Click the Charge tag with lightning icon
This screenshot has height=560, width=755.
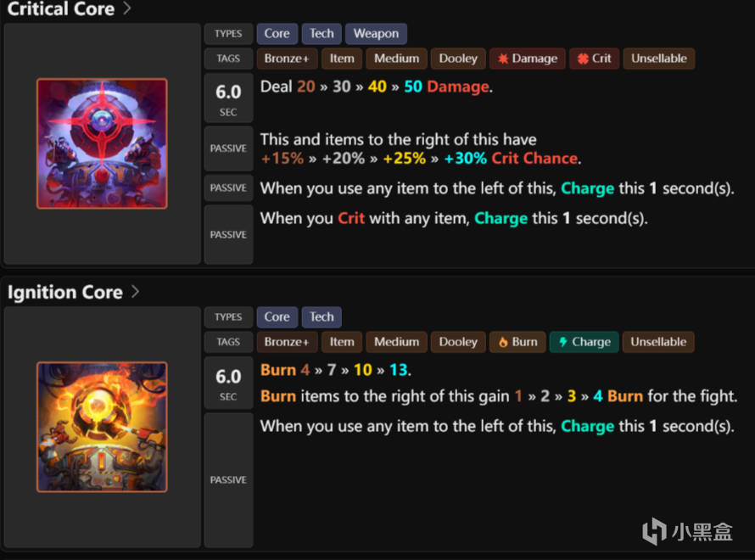(584, 342)
